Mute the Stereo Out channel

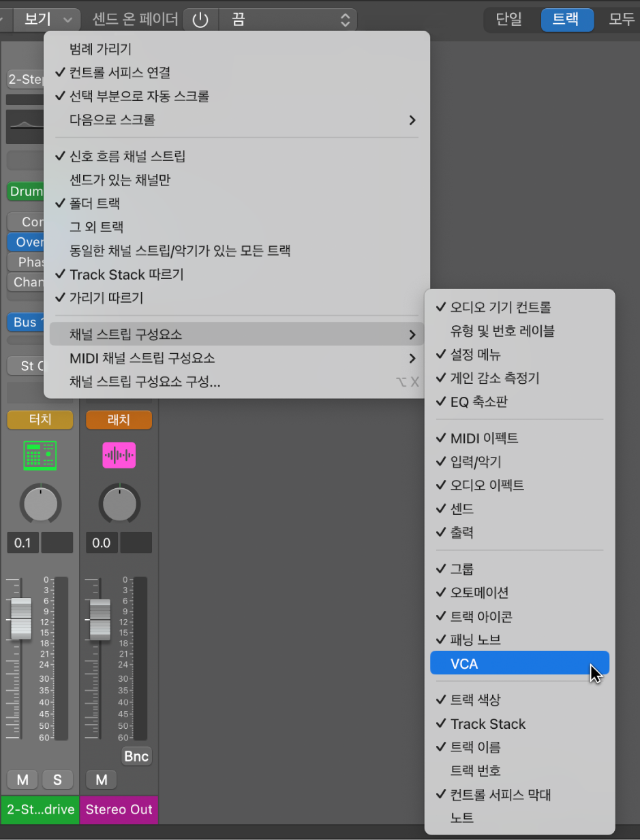coord(101,779)
